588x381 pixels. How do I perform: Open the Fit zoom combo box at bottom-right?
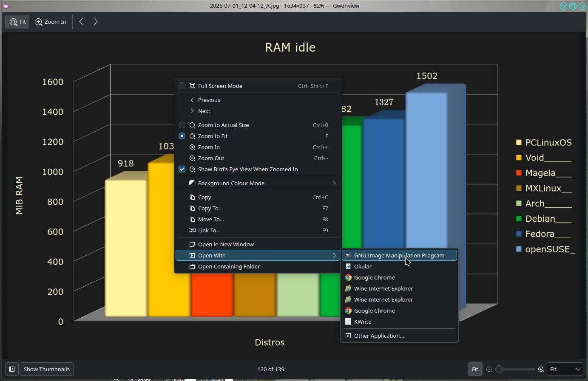[565, 369]
